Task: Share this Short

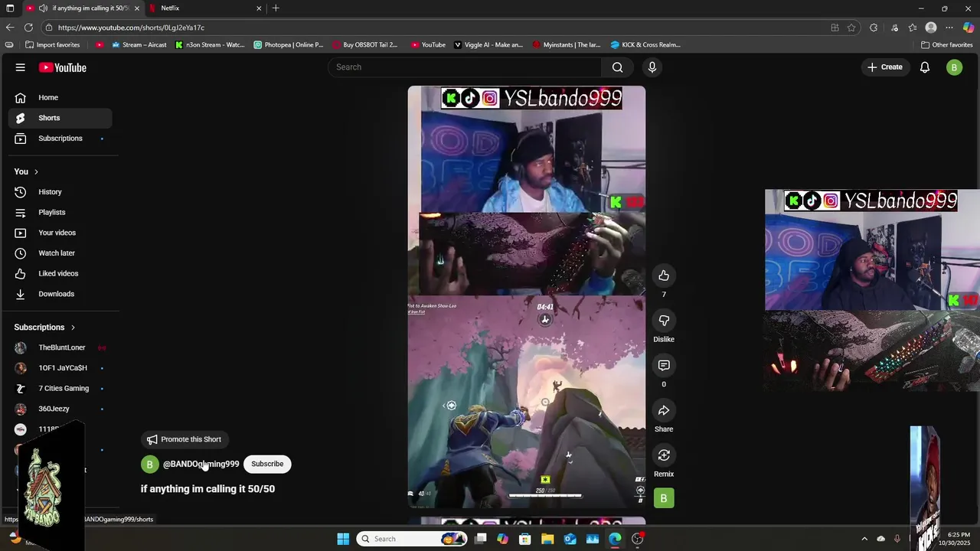Action: pos(664,411)
